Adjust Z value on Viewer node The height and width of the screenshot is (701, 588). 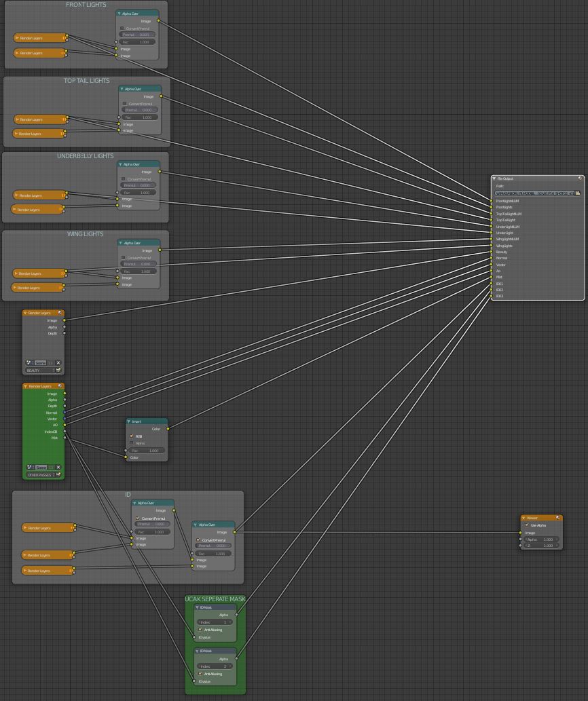click(x=542, y=546)
